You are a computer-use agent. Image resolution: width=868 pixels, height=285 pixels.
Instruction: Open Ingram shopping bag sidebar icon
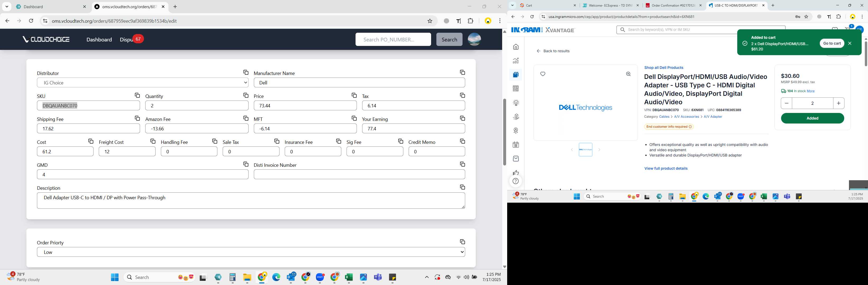coord(516,159)
